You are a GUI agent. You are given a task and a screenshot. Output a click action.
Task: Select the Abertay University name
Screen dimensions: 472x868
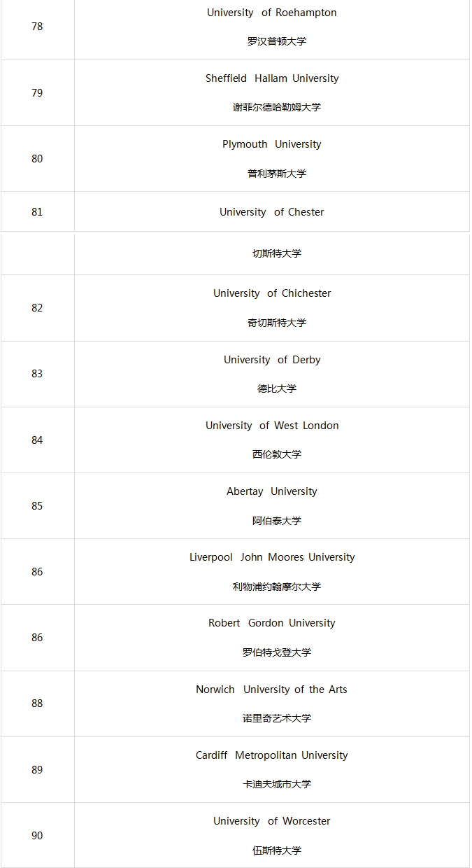[271, 491]
